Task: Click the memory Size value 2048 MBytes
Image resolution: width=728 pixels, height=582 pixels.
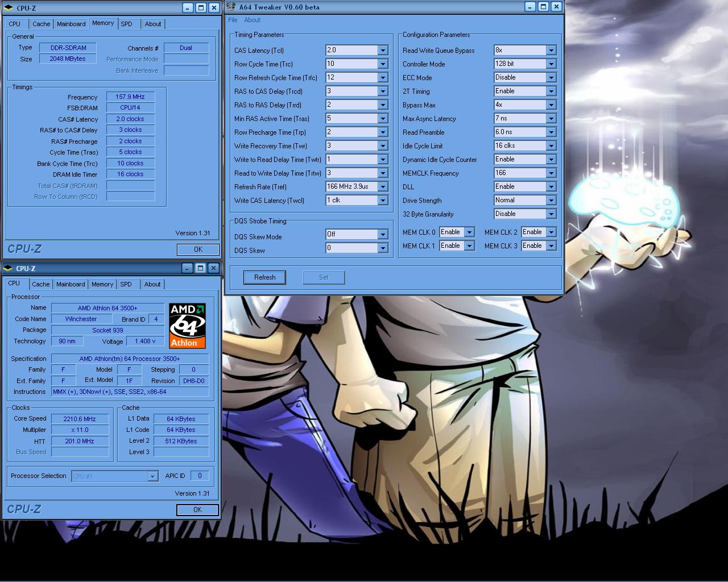Action: [x=68, y=59]
